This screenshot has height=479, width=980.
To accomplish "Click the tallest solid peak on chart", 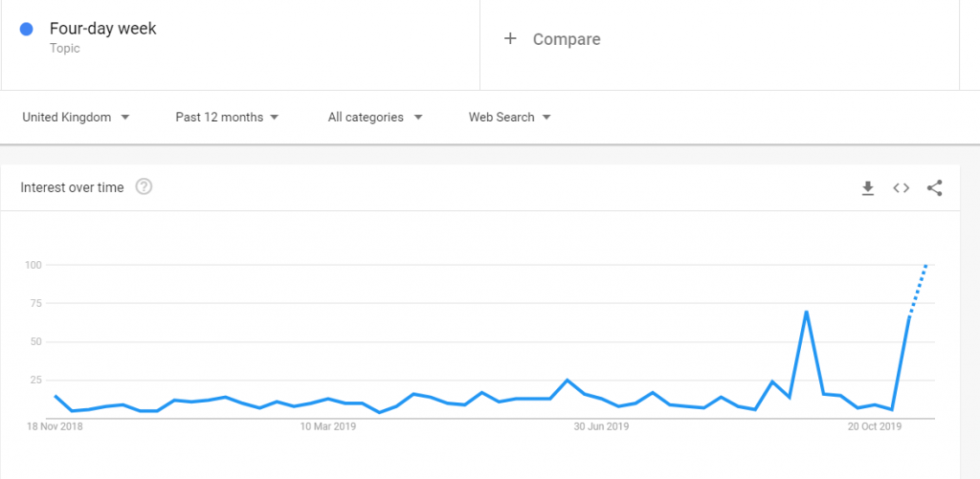I will [x=806, y=312].
